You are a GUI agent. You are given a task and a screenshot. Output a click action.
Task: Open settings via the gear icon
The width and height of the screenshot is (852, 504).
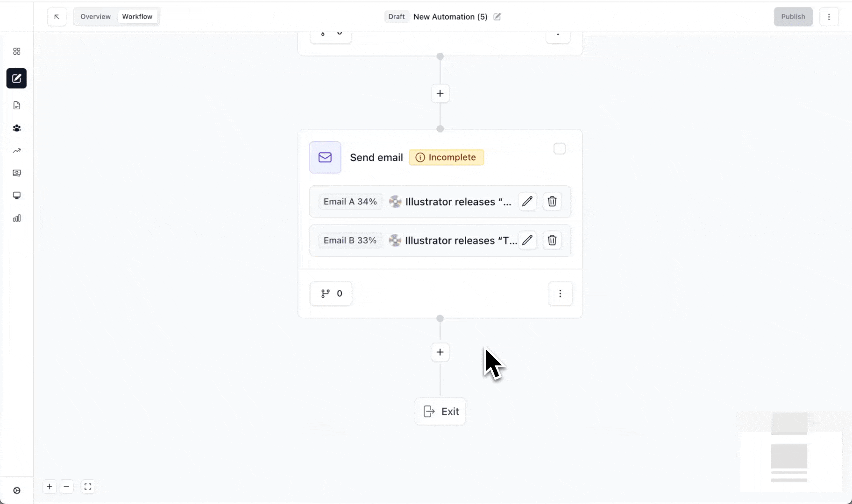coord(17,490)
